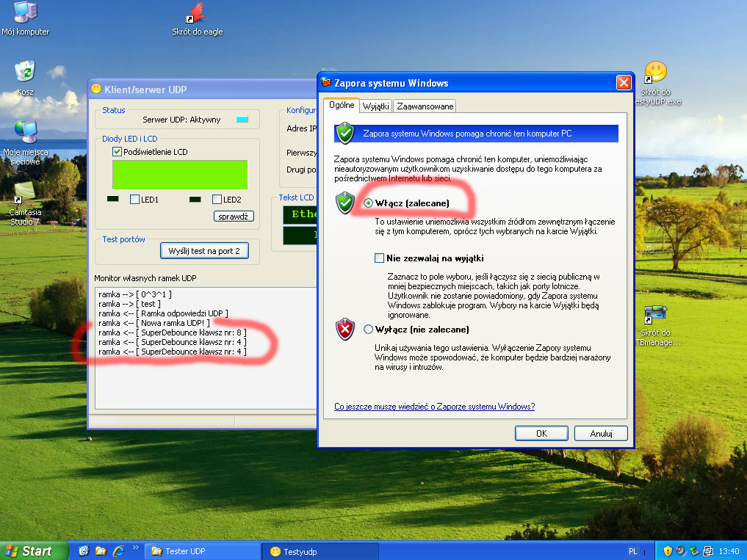Image resolution: width=747 pixels, height=560 pixels.
Task: Click the dark LED1 indicator lamp
Action: [x=113, y=199]
